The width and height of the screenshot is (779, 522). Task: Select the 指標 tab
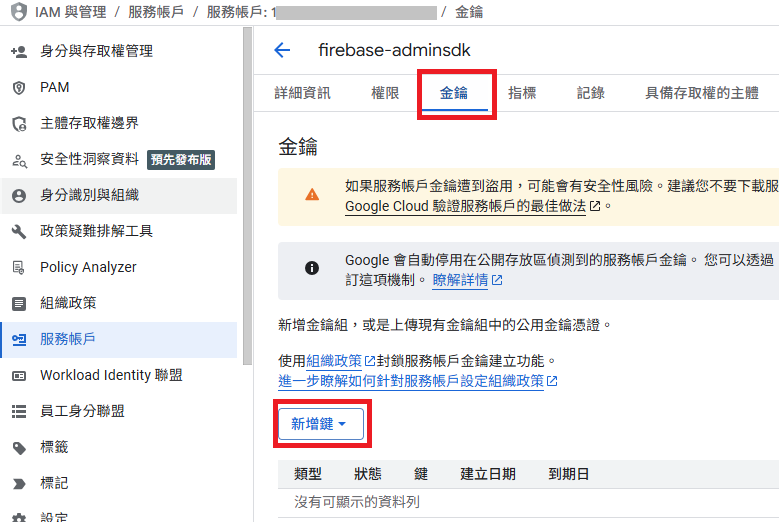coord(522,93)
